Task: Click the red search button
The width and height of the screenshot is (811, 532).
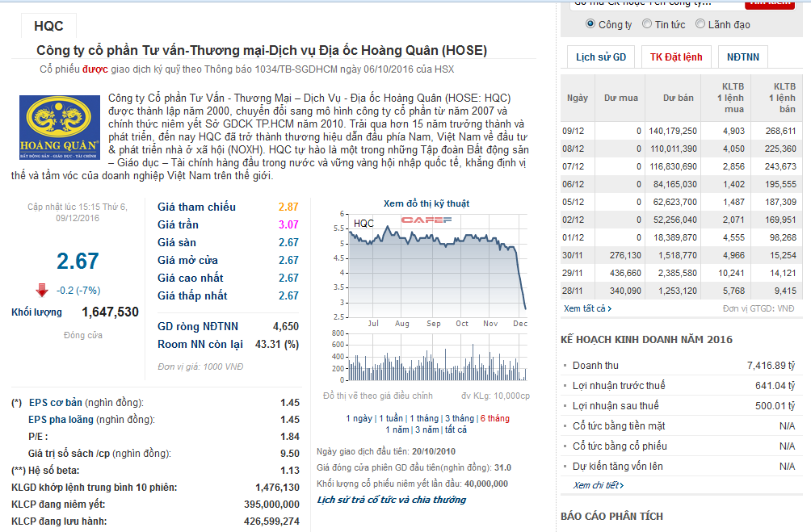Action: (770, 3)
